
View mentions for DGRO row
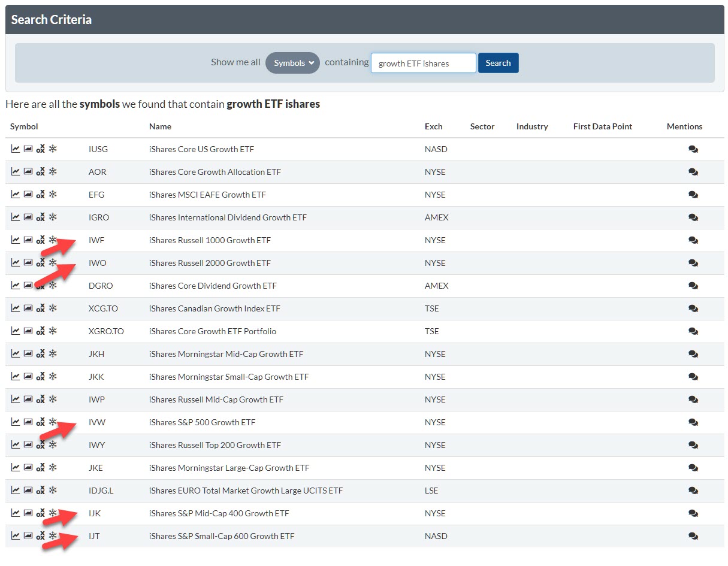[693, 286]
